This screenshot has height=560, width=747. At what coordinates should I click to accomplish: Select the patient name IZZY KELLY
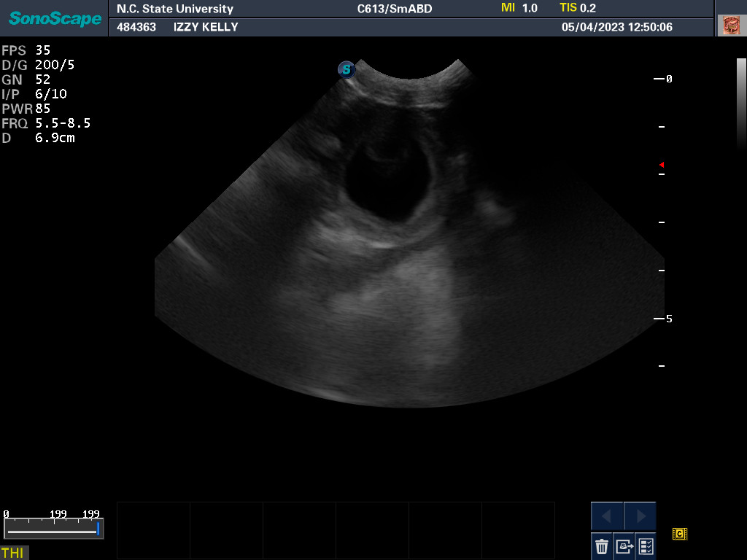(206, 27)
